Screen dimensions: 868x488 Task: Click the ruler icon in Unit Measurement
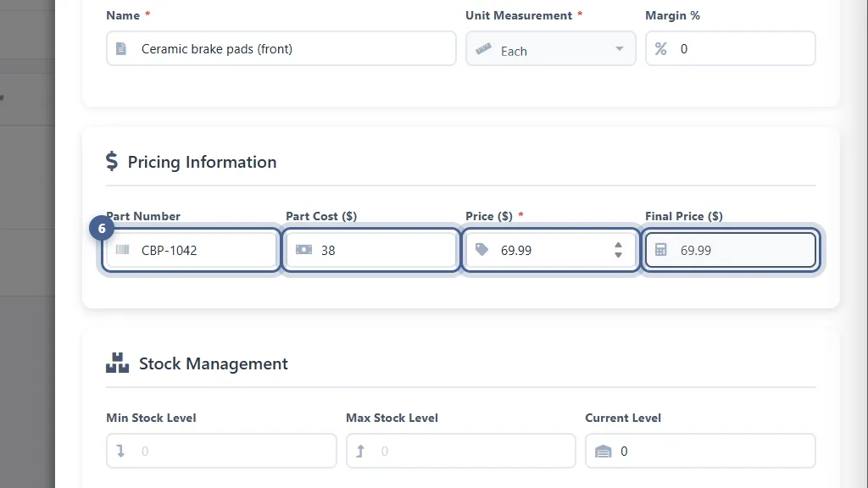click(x=483, y=49)
